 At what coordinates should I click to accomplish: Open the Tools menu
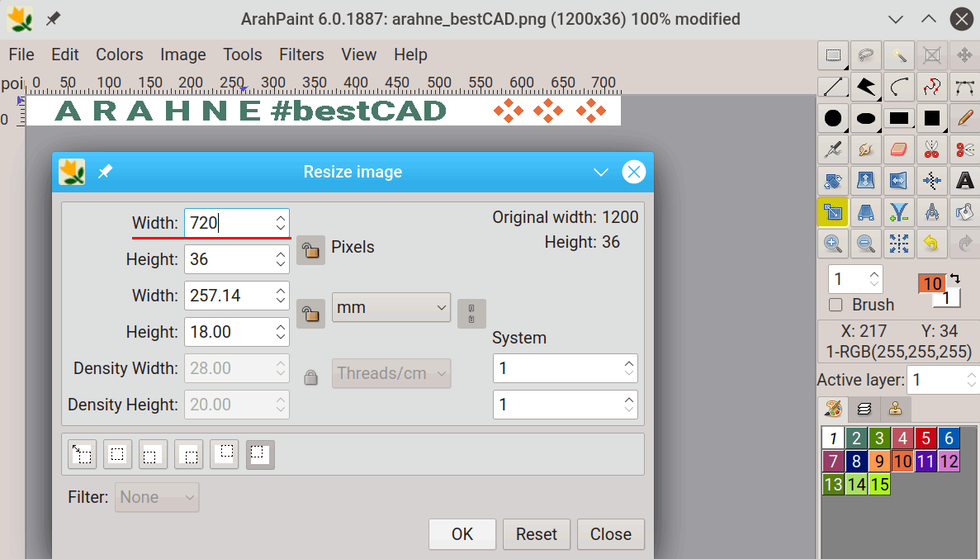243,54
